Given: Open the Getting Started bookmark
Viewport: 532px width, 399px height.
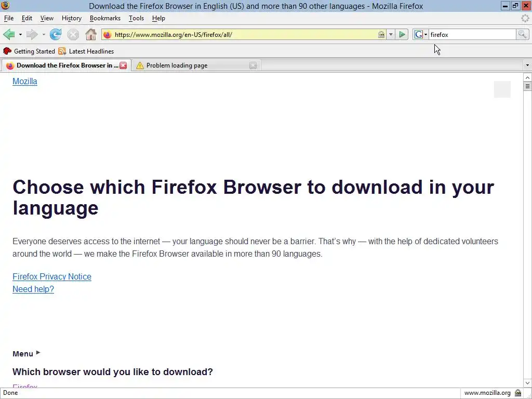Looking at the screenshot, I should [x=29, y=51].
